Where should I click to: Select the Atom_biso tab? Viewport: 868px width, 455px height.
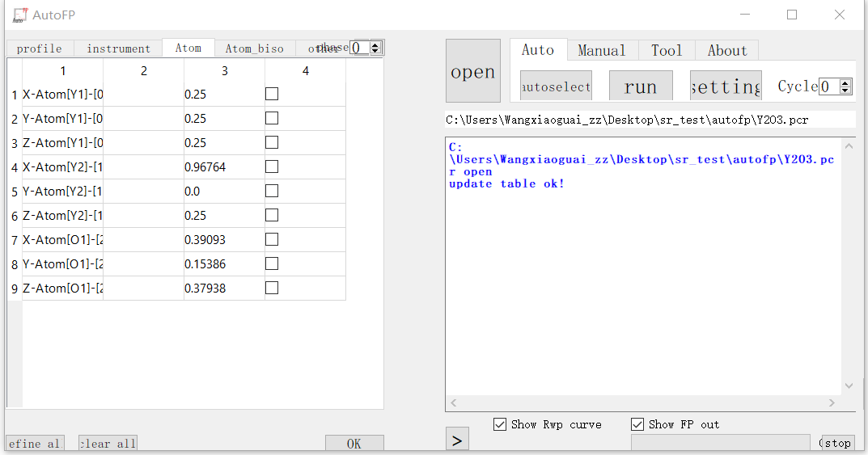point(255,48)
